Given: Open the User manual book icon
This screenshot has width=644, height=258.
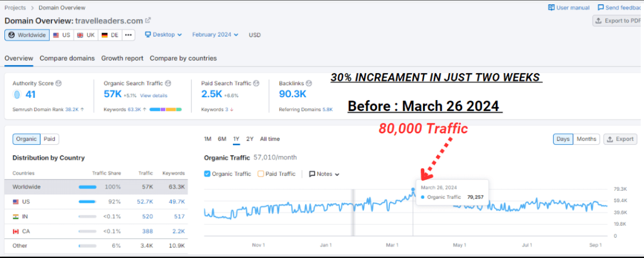Looking at the screenshot, I should point(551,8).
